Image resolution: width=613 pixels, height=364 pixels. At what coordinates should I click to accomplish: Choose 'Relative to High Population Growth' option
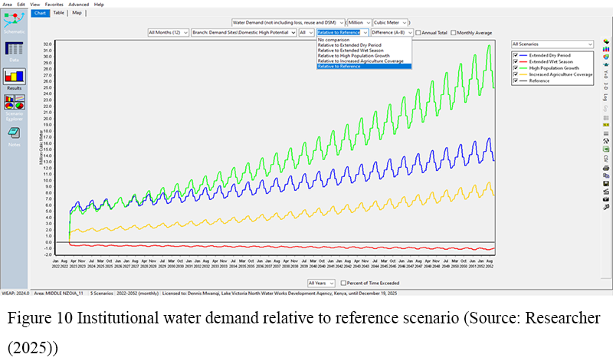point(353,56)
